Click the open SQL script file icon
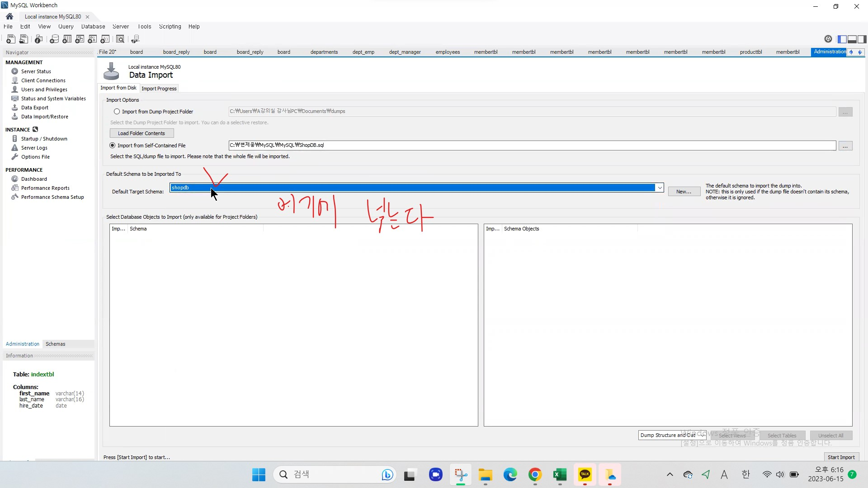The height and width of the screenshot is (488, 868). click(24, 39)
